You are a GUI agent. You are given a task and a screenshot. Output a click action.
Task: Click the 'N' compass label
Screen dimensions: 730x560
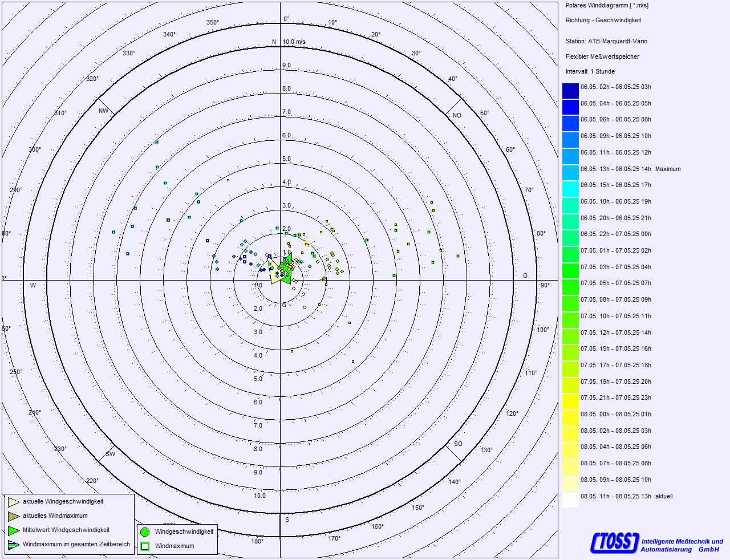274,42
